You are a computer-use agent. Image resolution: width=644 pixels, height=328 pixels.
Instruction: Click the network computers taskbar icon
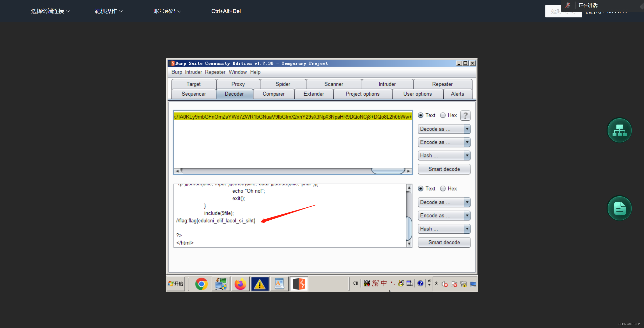[221, 284]
